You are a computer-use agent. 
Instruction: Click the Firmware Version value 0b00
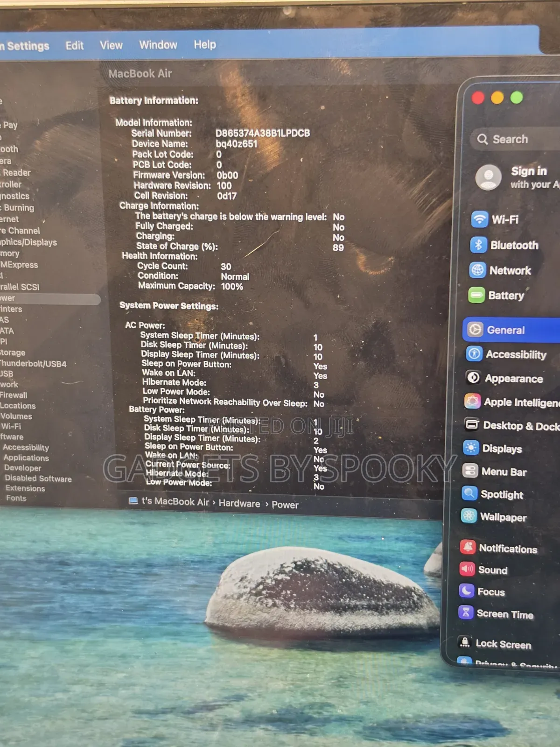(x=227, y=176)
